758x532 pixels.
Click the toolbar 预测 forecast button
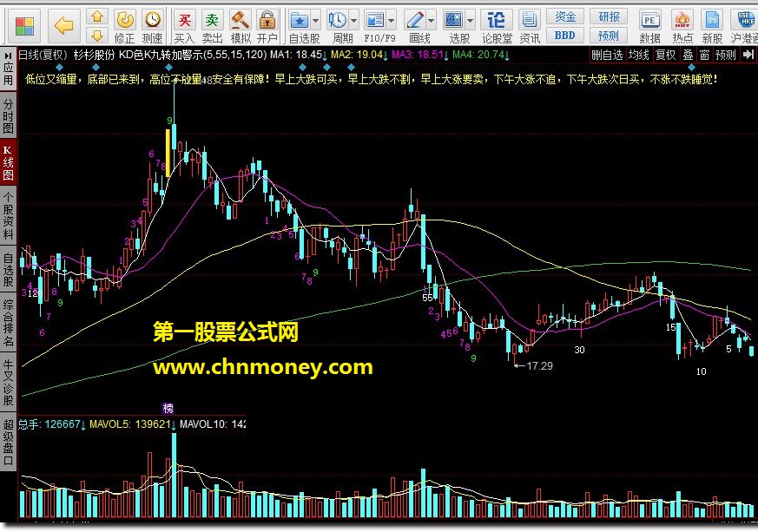coord(609,36)
